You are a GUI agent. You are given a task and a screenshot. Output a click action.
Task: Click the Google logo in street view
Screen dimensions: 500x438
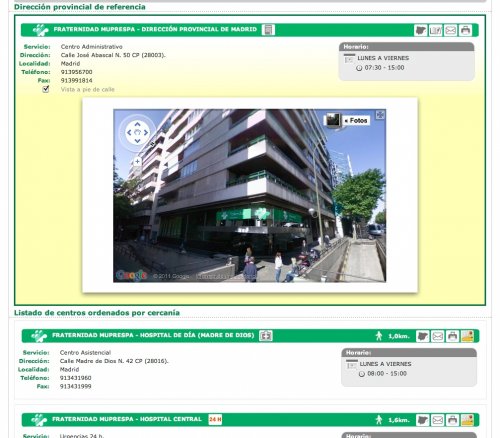[132, 275]
